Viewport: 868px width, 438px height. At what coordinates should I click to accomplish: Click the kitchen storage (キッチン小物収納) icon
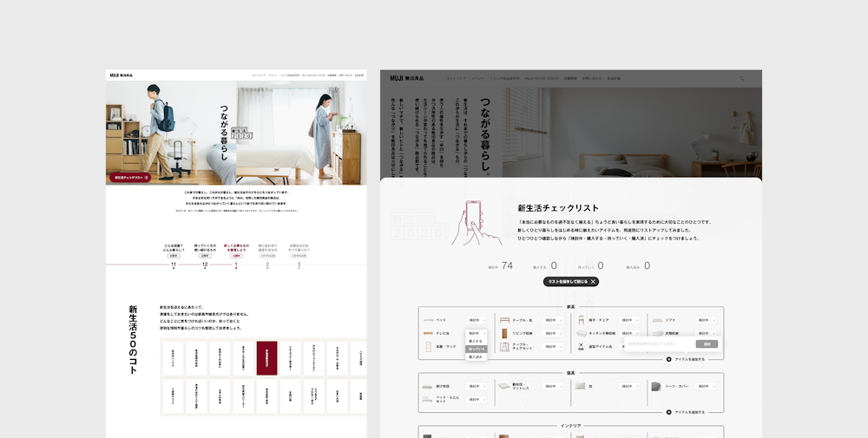click(581, 333)
